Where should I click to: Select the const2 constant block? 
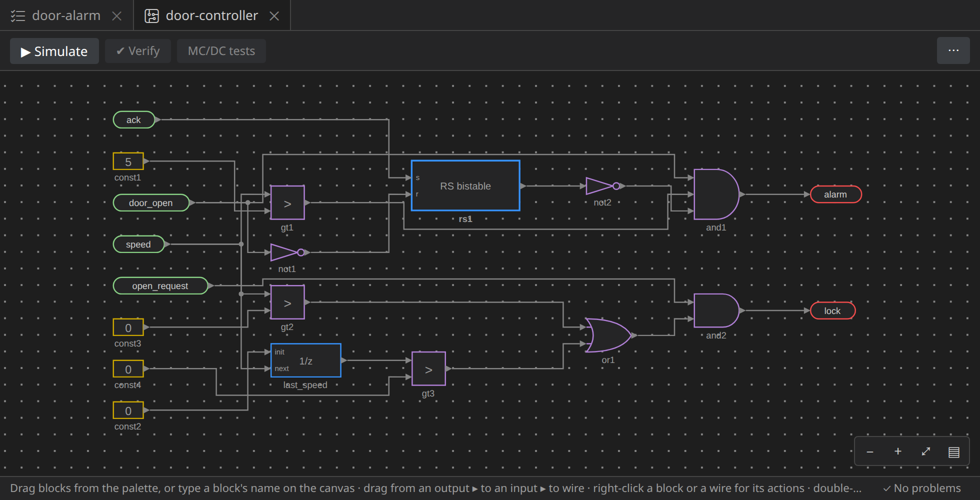point(128,410)
